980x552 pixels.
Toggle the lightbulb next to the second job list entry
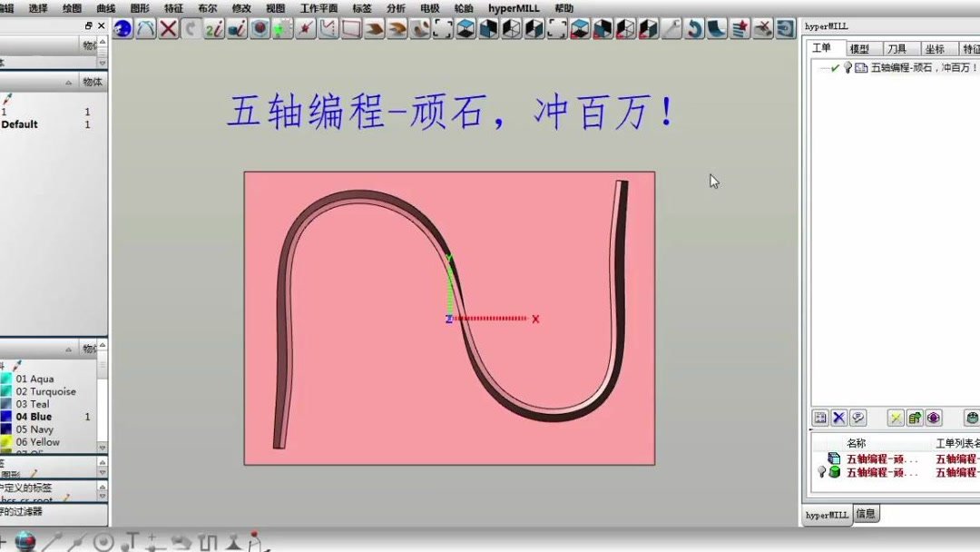pyautogui.click(x=822, y=470)
